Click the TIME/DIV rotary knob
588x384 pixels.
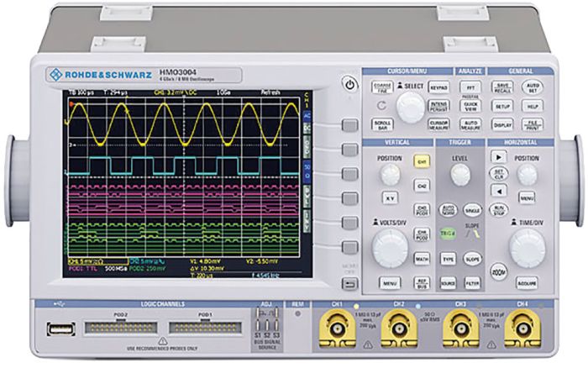528,248
